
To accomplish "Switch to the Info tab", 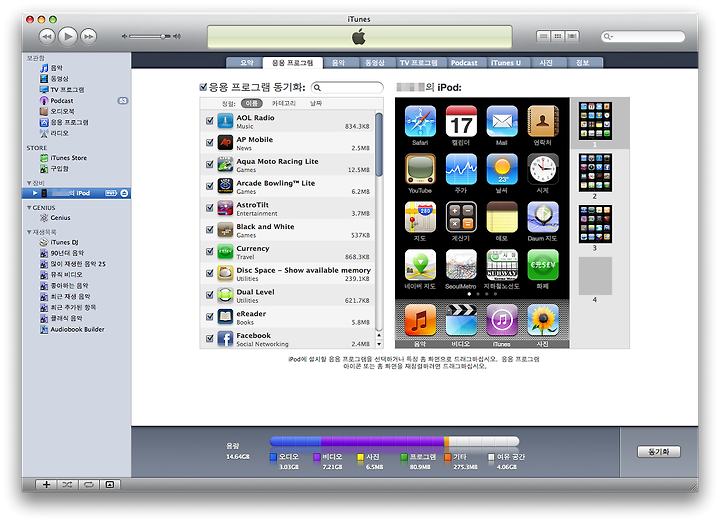I will (x=583, y=63).
